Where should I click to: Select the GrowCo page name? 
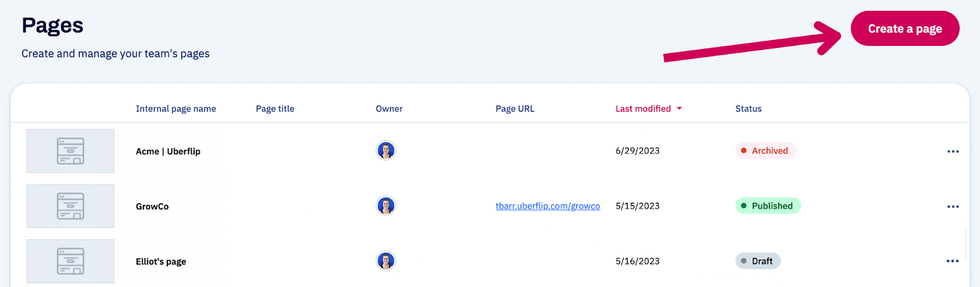click(152, 207)
